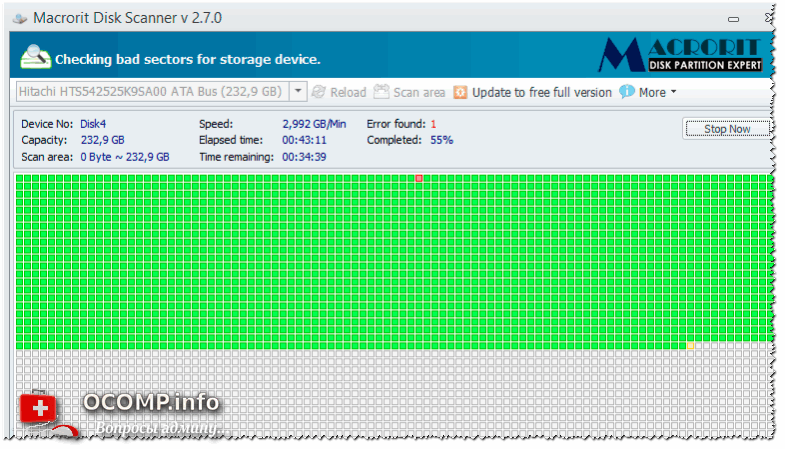Open Scan area option text
The image size is (785, 449).
click(x=419, y=93)
